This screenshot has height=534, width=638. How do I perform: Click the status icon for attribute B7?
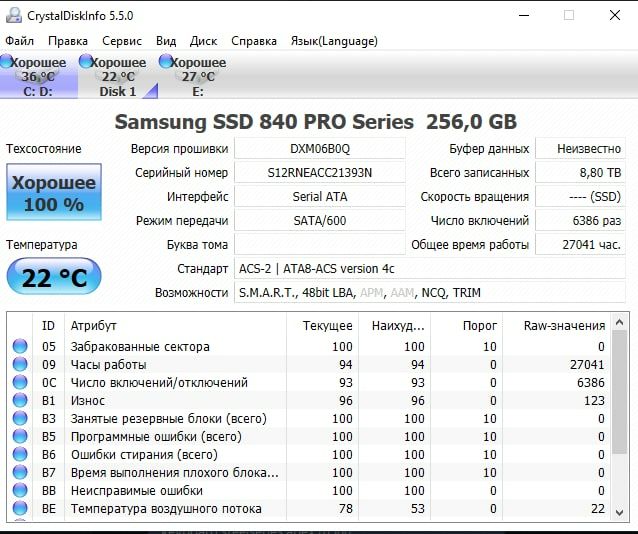point(20,472)
